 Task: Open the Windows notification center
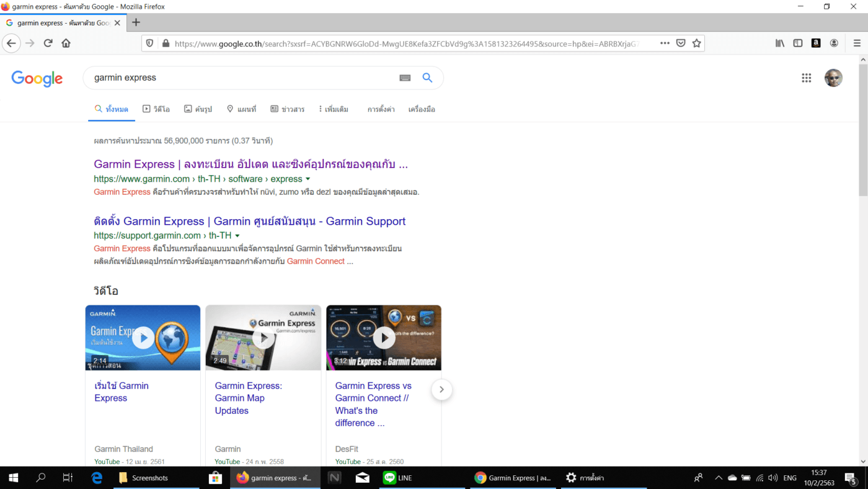click(851, 478)
